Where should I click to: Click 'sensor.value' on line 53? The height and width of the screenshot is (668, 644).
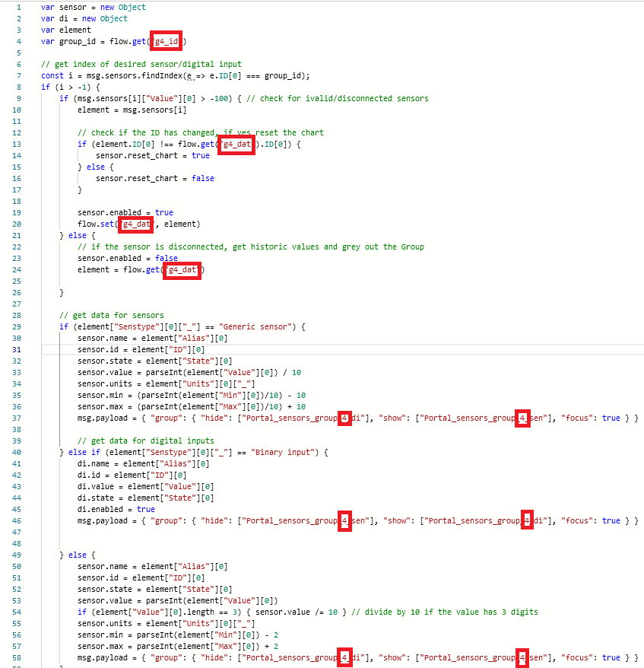pyautogui.click(x=105, y=601)
